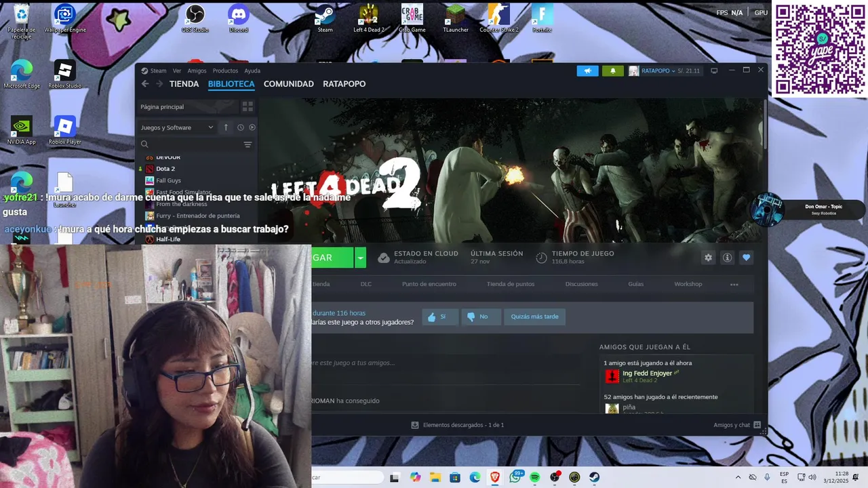Select Dota 2 in game list

click(x=165, y=169)
